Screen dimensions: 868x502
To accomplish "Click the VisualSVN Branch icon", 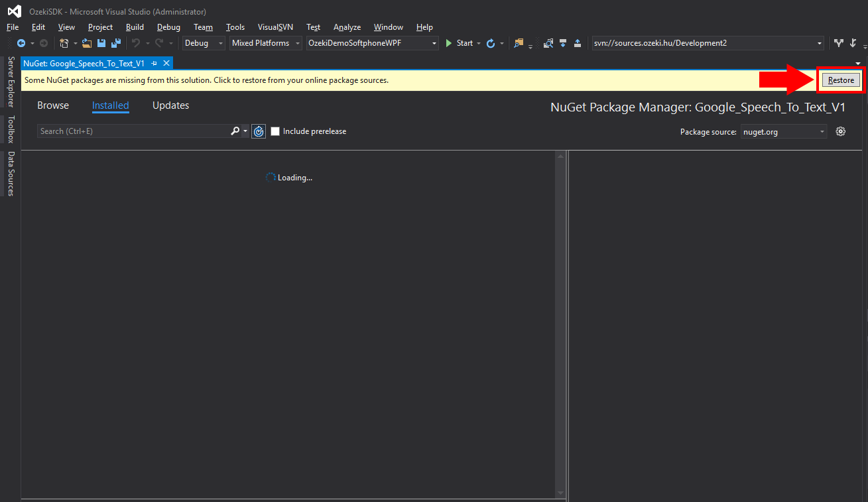I will tap(839, 43).
